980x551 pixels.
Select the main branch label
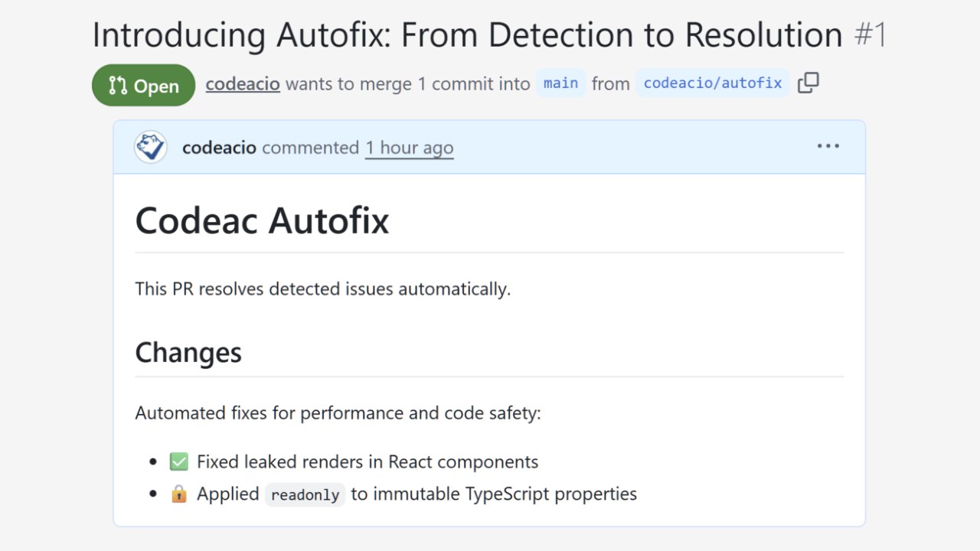561,83
